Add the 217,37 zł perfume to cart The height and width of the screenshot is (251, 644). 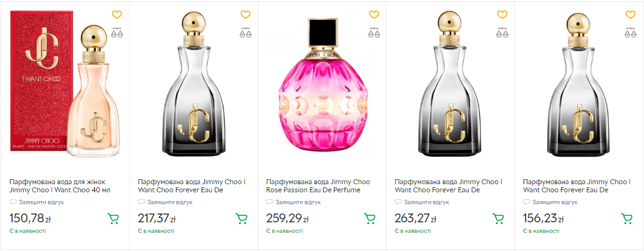pos(241,219)
